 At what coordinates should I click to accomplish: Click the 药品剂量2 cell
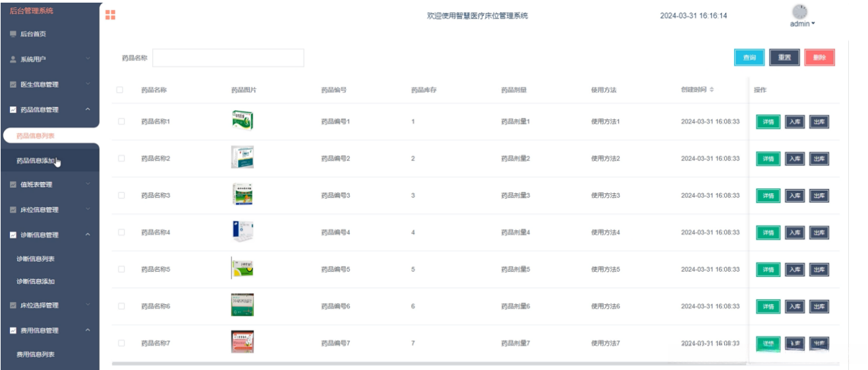[515, 158]
